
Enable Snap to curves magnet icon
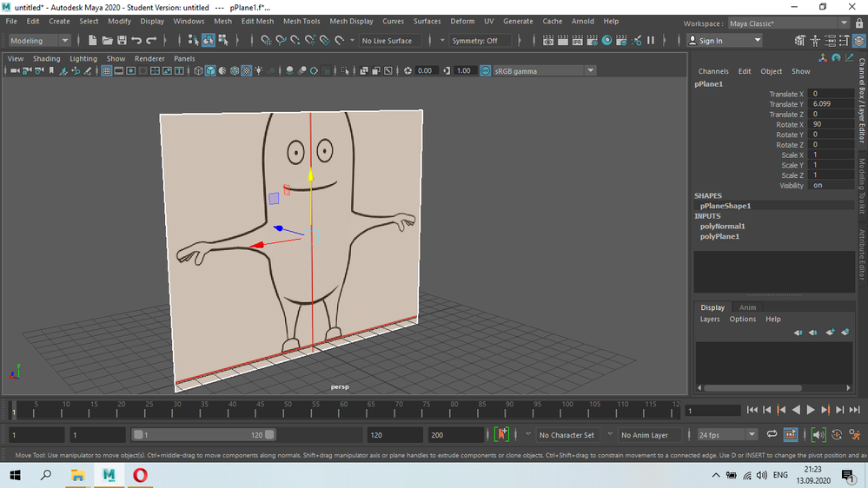click(x=281, y=41)
